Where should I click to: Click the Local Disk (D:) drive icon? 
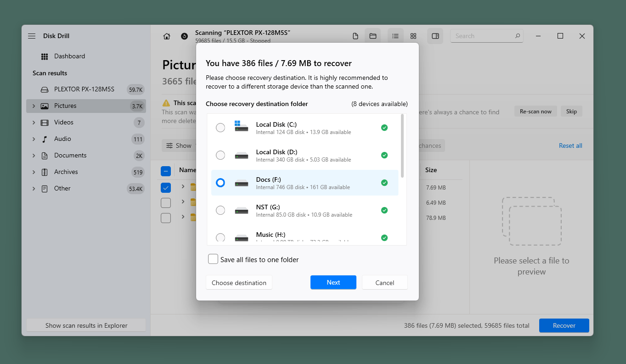tap(241, 156)
